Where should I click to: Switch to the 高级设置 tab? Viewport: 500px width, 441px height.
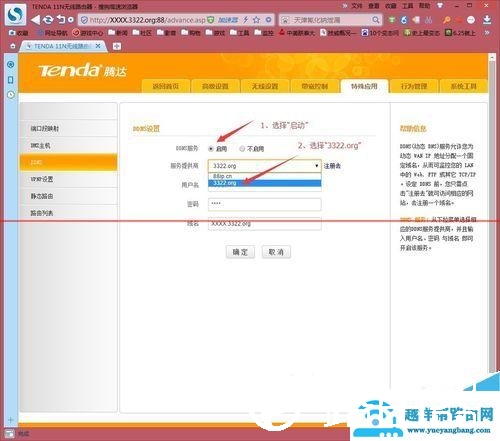coord(215,86)
